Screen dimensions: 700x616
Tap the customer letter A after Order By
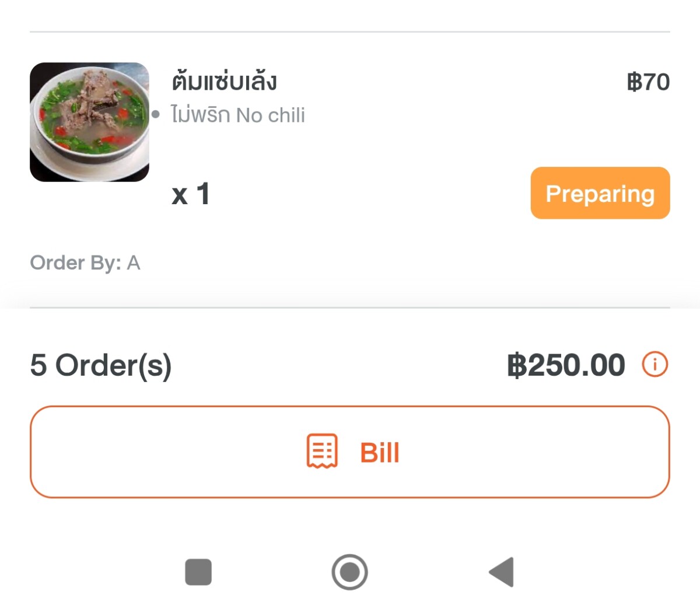coord(134,263)
